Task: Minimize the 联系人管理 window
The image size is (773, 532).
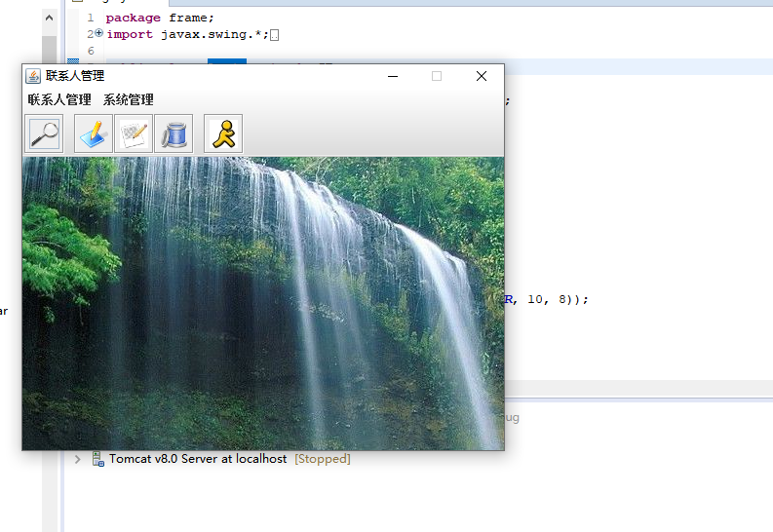Action: [x=393, y=76]
